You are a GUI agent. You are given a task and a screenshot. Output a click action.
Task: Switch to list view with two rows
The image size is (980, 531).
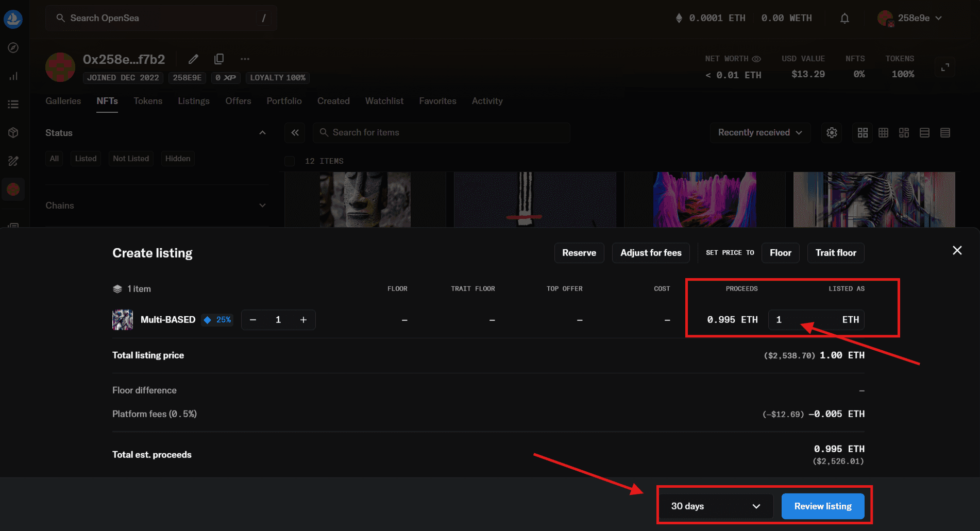(x=924, y=133)
